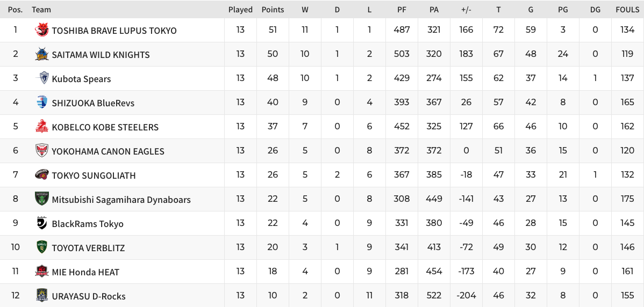Screen dimensions: 644x307
Task: Click the Yokohama Canon Eagles team logo
Action: (42, 150)
